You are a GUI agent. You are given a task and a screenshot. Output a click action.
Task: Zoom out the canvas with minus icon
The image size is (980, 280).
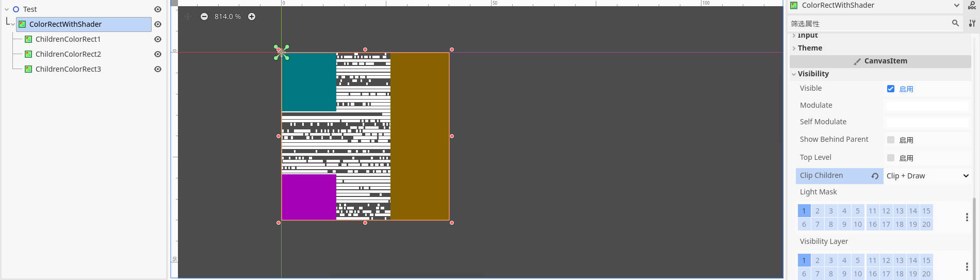204,17
